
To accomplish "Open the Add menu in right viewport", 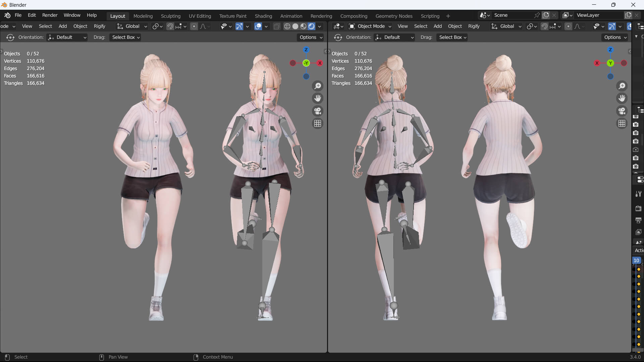I will tap(437, 26).
